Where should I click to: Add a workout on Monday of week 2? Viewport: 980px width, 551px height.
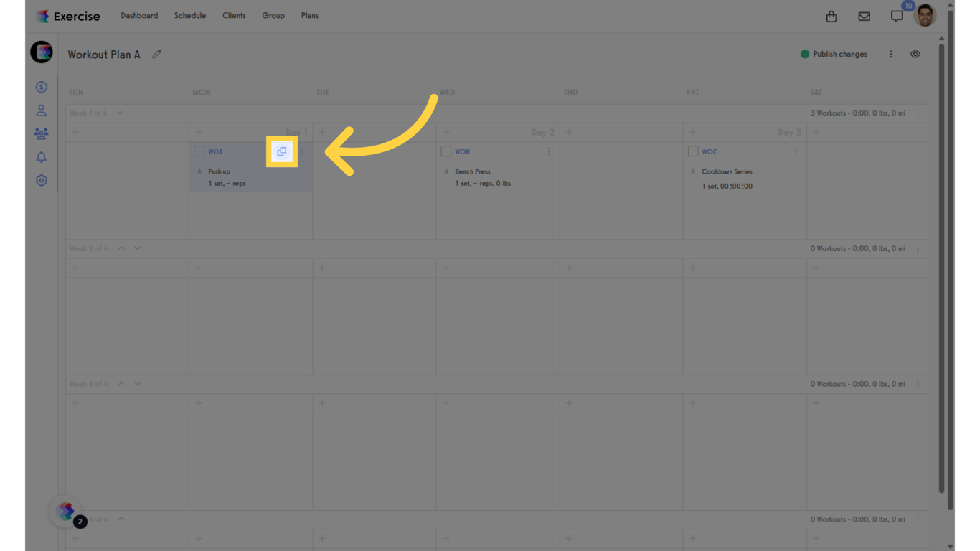tap(199, 268)
